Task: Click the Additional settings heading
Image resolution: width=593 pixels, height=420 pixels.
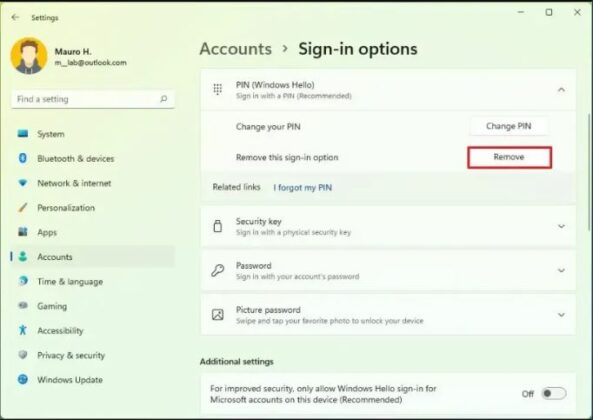Action: (x=236, y=361)
